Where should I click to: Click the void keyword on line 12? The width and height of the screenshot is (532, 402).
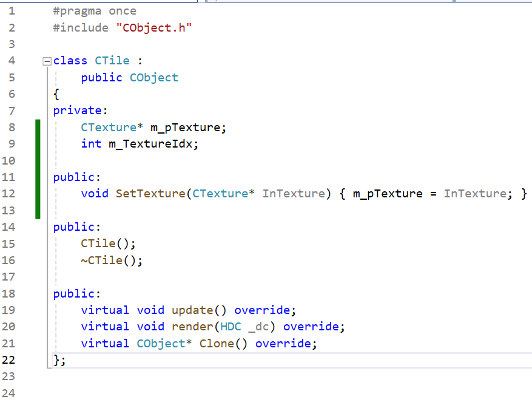coord(95,194)
